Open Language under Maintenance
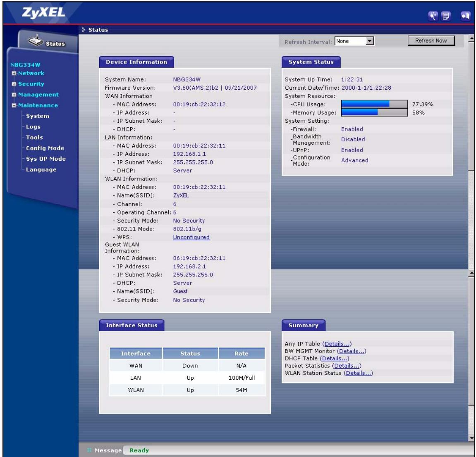 [x=41, y=169]
